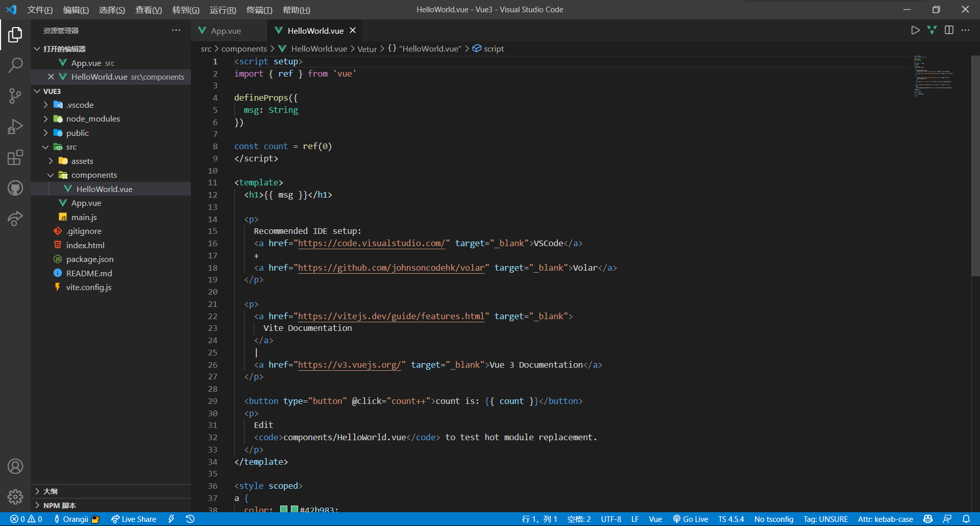Toggle Go Live server in status bar
Image resolution: width=980 pixels, height=526 pixels.
690,519
